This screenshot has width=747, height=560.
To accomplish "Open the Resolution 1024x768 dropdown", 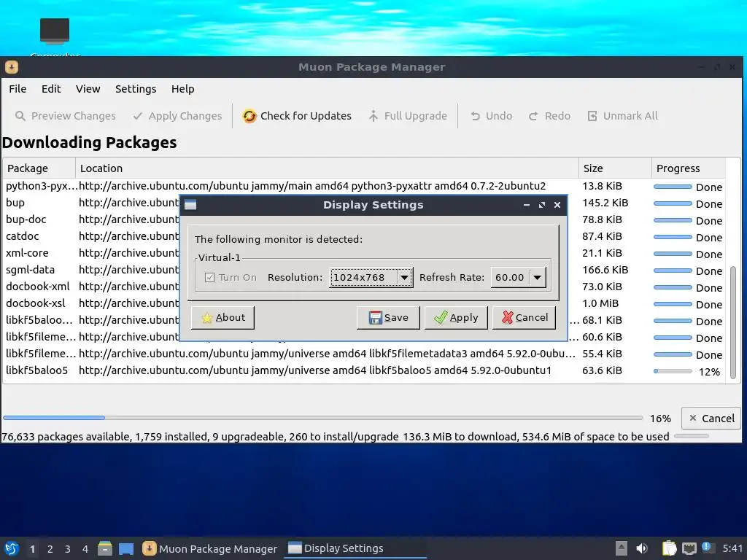I will [x=371, y=277].
